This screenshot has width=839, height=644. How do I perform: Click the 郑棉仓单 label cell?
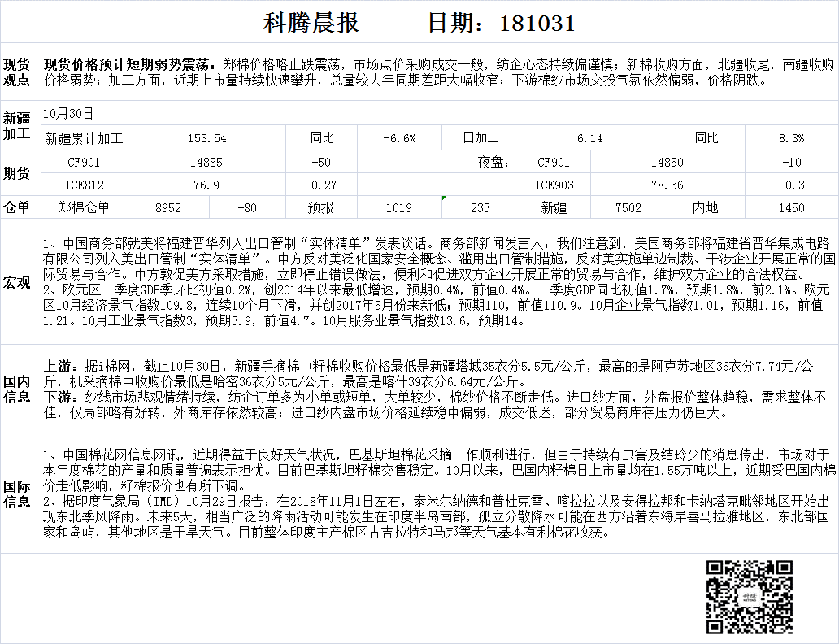pos(84,207)
